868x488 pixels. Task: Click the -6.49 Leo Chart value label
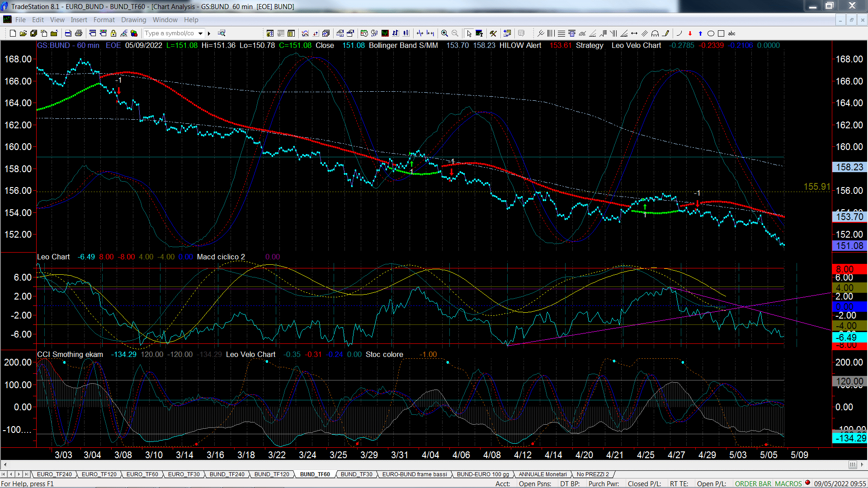[849, 338]
